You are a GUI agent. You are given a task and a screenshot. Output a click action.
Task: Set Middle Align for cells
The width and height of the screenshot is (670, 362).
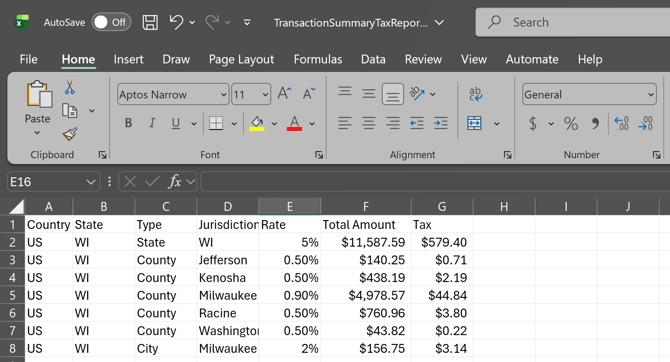(369, 93)
